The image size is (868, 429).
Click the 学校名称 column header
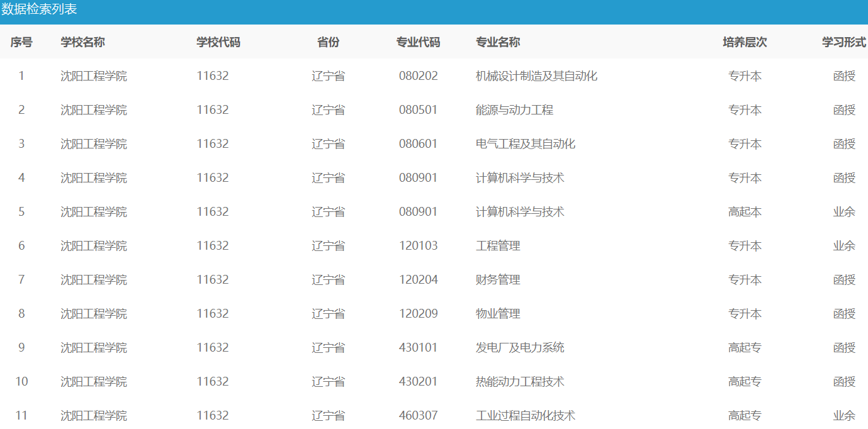(x=82, y=42)
